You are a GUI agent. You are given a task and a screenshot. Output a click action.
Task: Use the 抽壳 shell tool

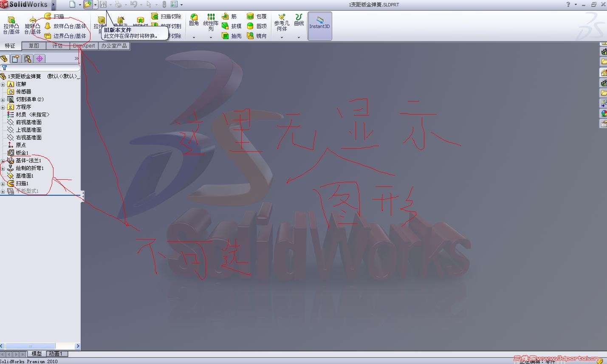[232, 36]
